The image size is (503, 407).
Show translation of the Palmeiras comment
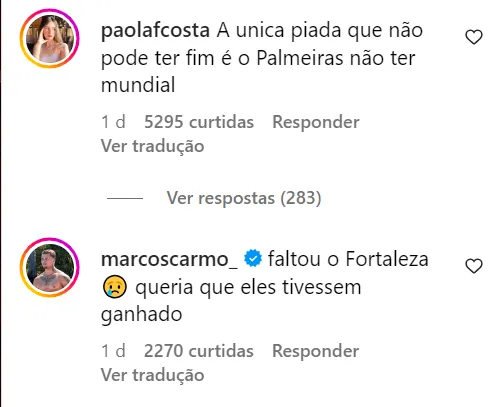click(153, 146)
